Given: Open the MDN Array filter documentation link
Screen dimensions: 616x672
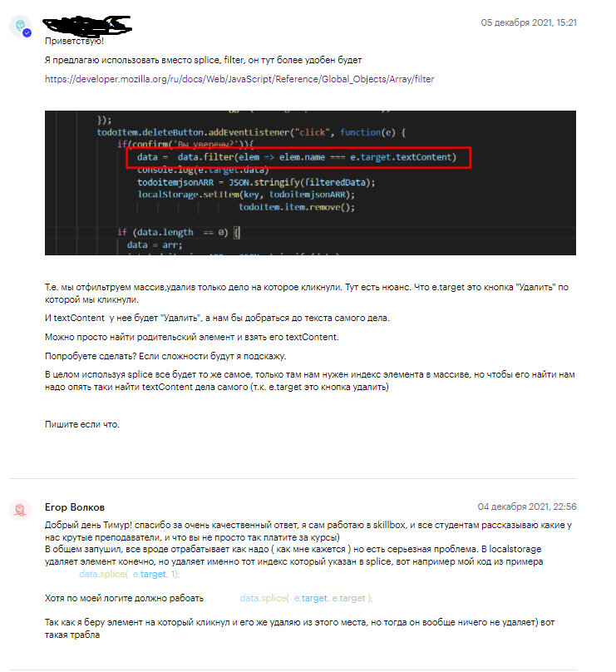Looking at the screenshot, I should click(x=239, y=79).
